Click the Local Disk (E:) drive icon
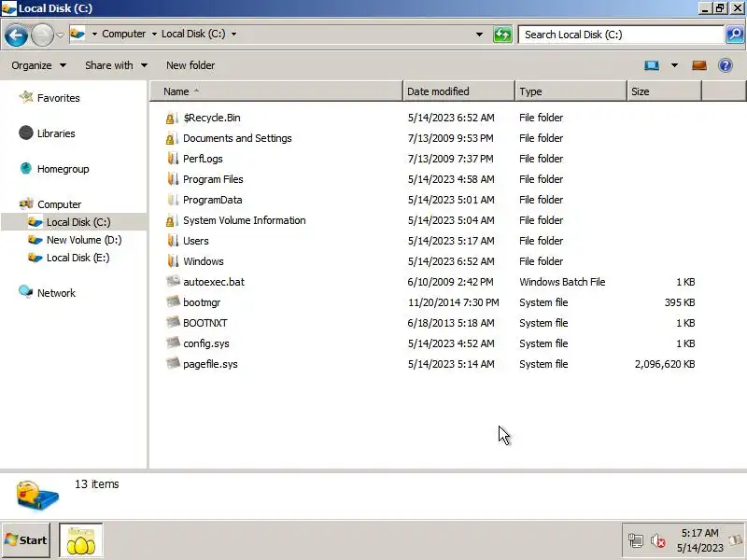 point(35,258)
